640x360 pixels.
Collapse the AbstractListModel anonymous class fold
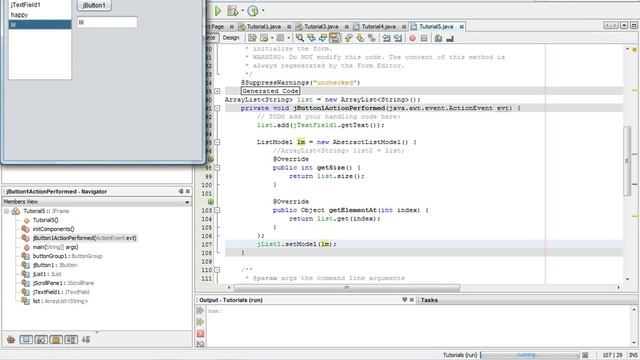point(217,142)
